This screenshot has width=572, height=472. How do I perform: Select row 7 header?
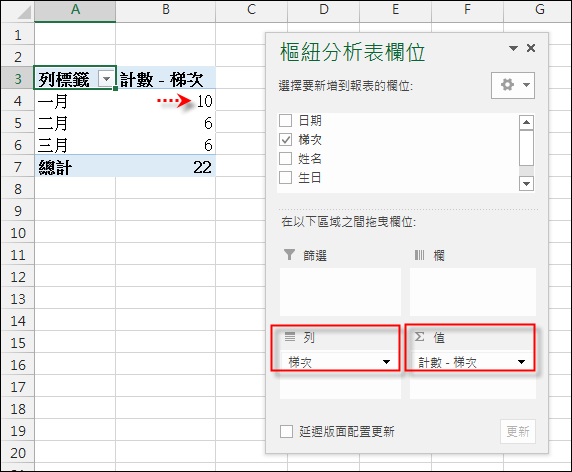pos(18,167)
